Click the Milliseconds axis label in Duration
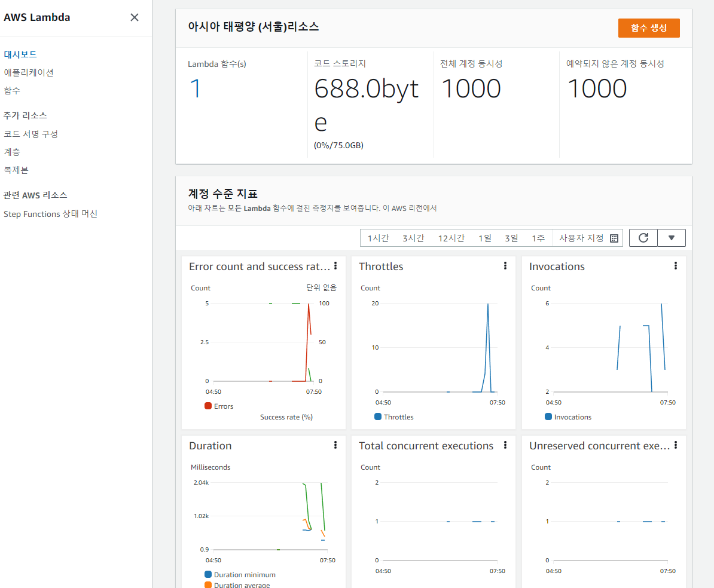 point(210,467)
